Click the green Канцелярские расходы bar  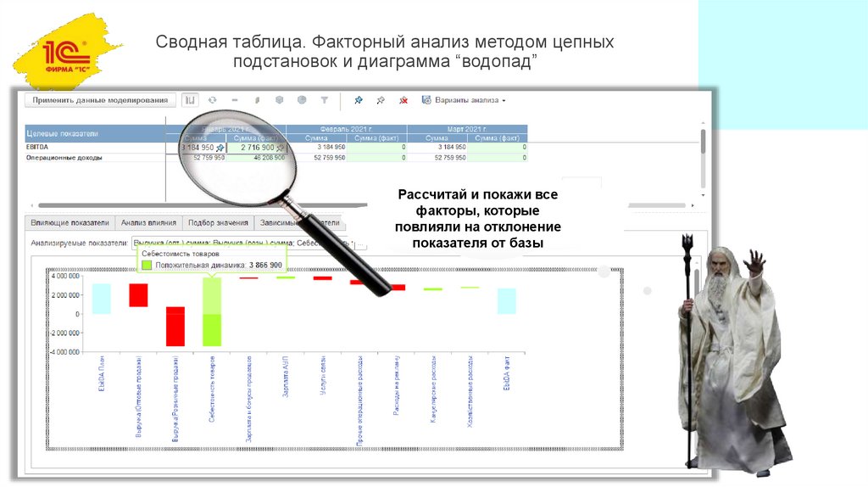click(x=433, y=289)
